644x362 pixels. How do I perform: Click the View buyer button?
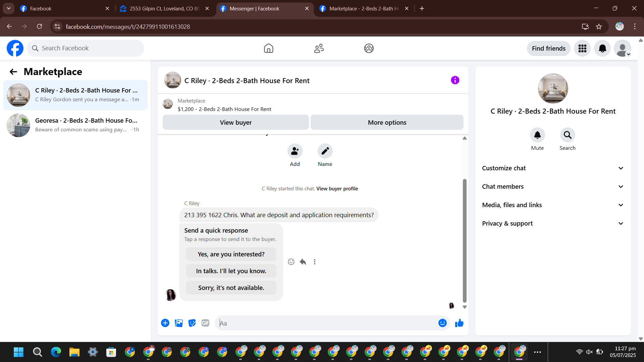pos(235,123)
